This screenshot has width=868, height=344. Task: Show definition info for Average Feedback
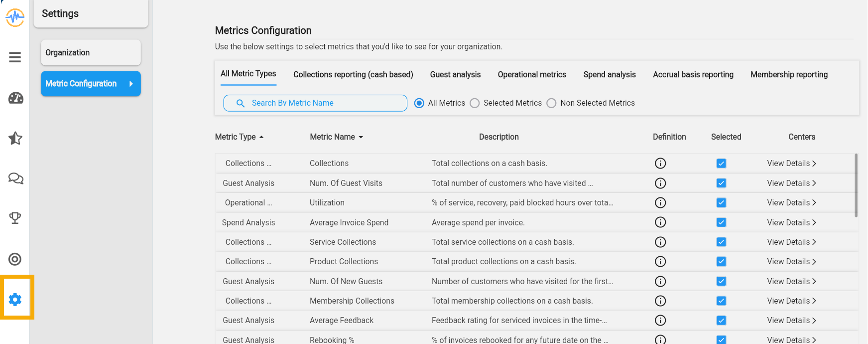click(660, 321)
